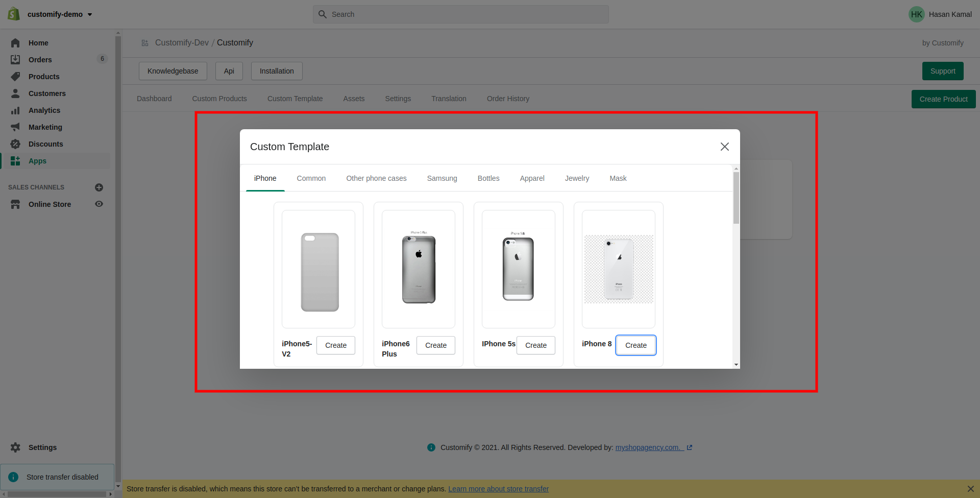This screenshot has width=980, height=498.
Task: Click the dialog vertical scrollbar thumb
Action: pyautogui.click(x=736, y=198)
